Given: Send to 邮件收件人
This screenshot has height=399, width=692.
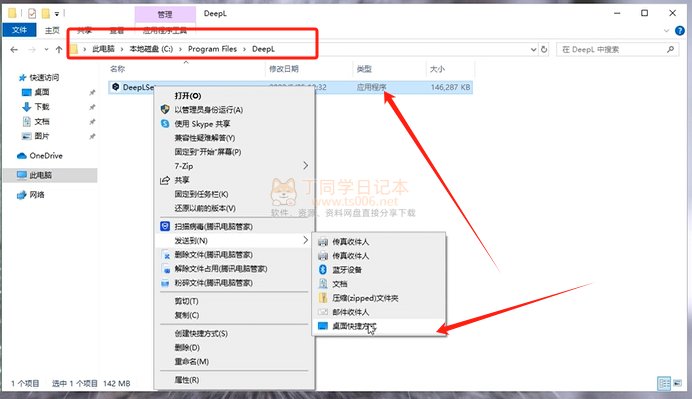Looking at the screenshot, I should click(379, 312).
